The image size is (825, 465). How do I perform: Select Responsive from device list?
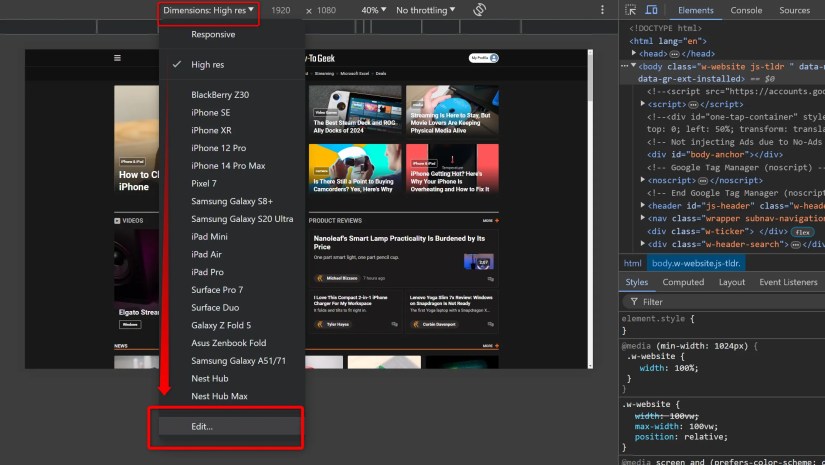coord(213,34)
